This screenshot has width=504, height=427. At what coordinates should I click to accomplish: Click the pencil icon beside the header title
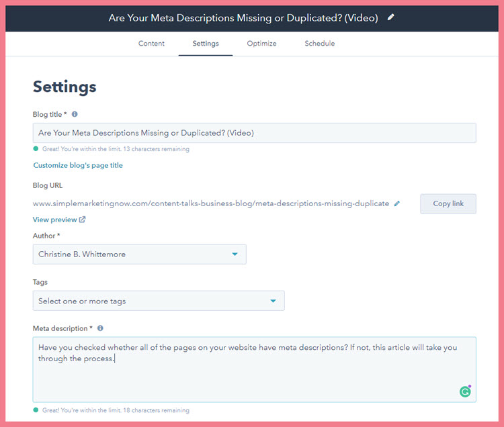tap(390, 17)
